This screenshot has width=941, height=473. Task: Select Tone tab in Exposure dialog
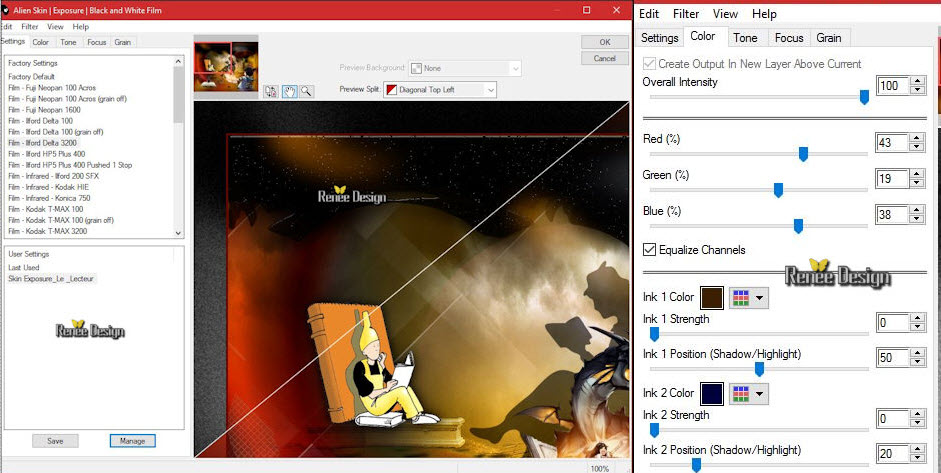point(68,42)
